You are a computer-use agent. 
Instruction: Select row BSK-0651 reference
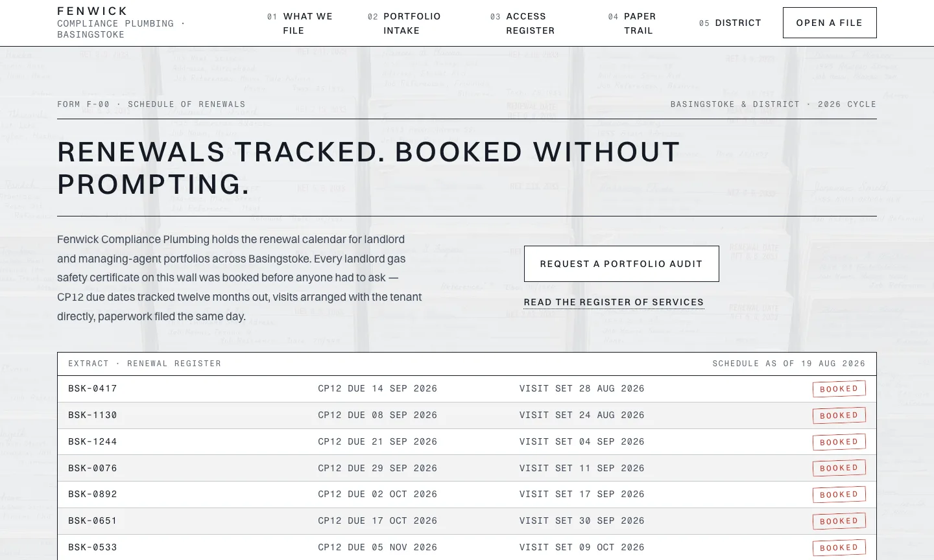point(93,521)
